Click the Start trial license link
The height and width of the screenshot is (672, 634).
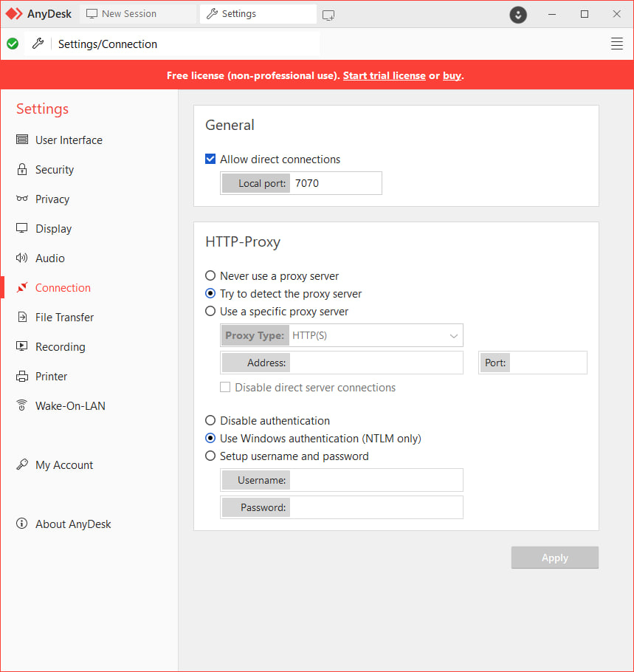click(x=384, y=75)
